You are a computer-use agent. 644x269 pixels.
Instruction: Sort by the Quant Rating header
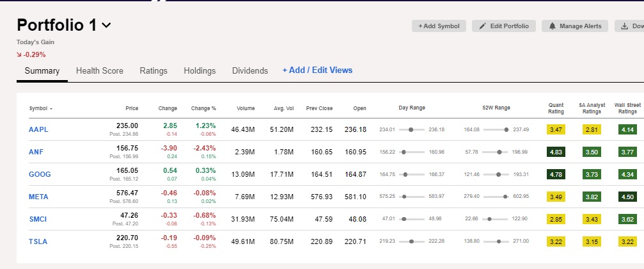coord(556,108)
